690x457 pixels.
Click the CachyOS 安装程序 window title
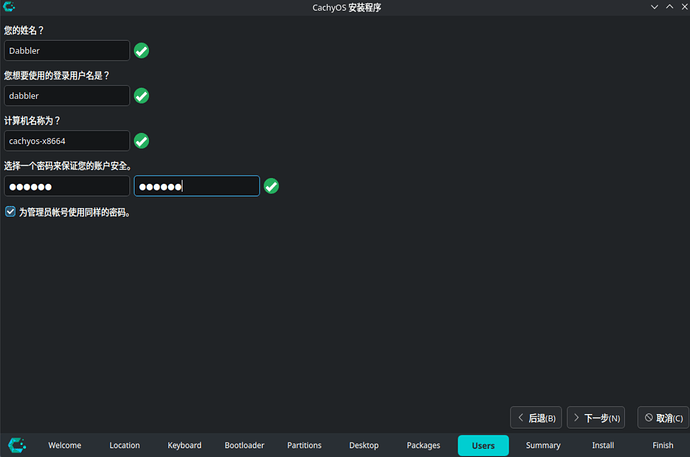[347, 7]
